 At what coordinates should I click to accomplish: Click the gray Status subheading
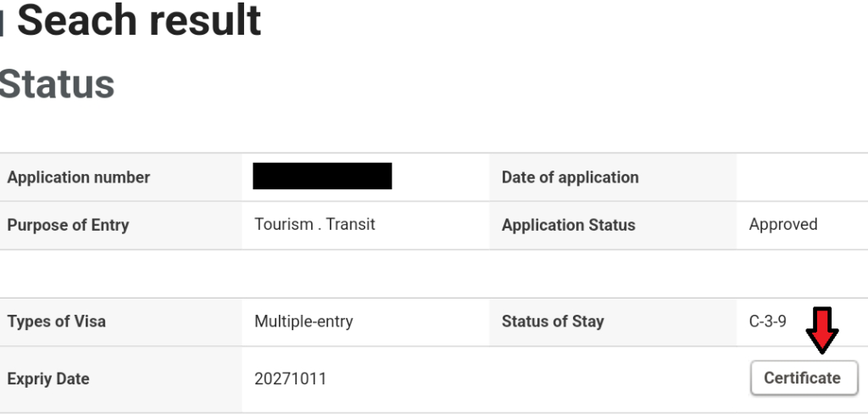pos(56,84)
